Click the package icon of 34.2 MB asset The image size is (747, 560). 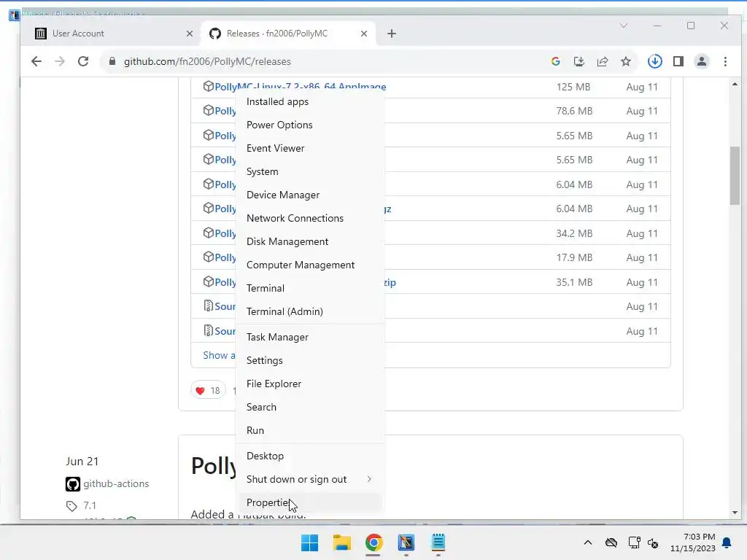pyautogui.click(x=208, y=233)
